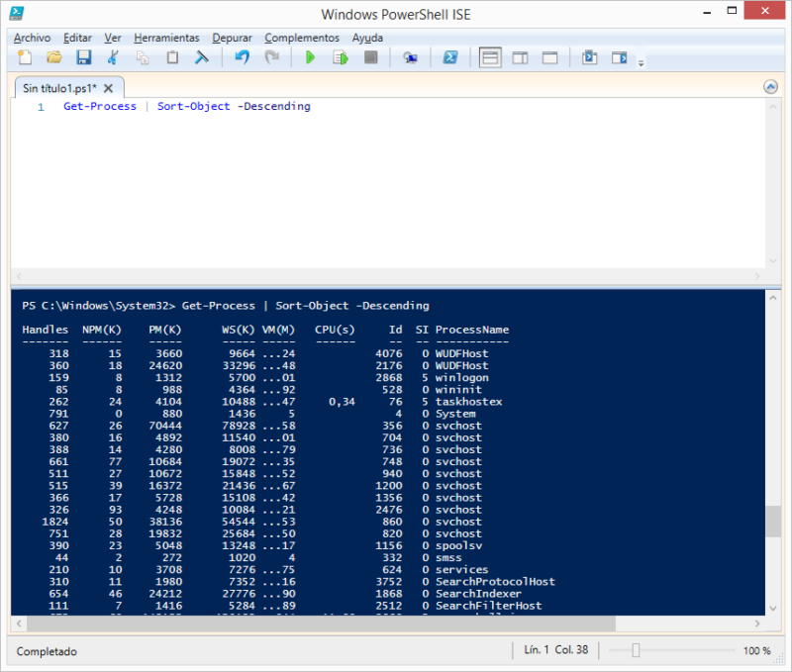Show script pane on the right

pos(520,57)
